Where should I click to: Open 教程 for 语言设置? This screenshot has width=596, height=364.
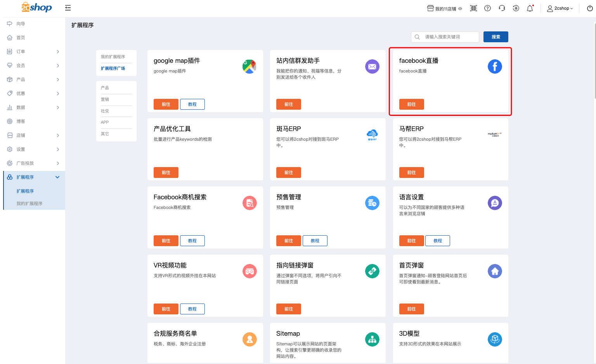click(438, 241)
